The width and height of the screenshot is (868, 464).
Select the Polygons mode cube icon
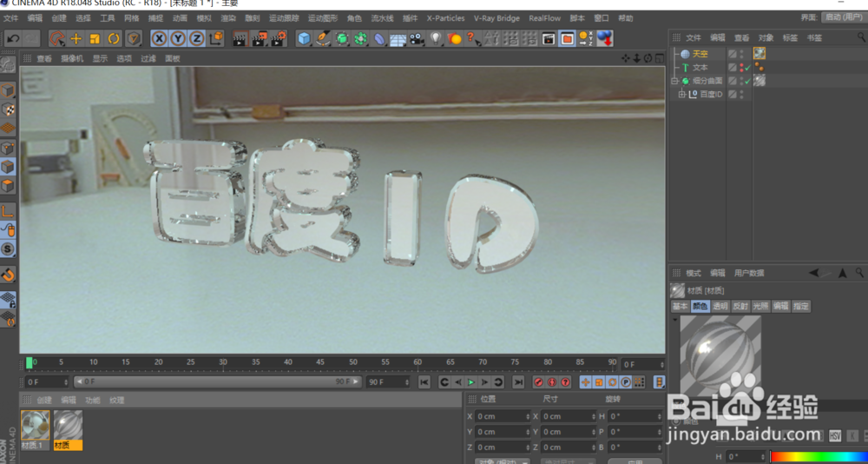pos(7,186)
